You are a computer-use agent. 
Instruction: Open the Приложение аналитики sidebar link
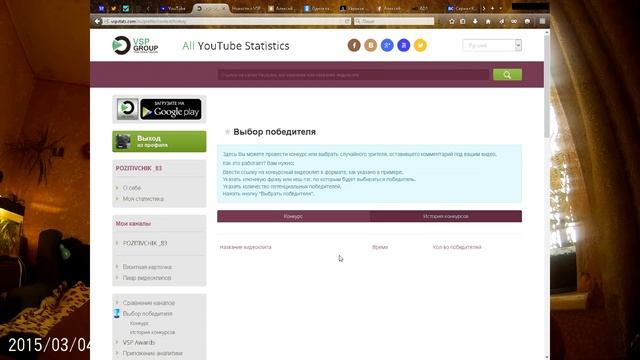pos(152,353)
